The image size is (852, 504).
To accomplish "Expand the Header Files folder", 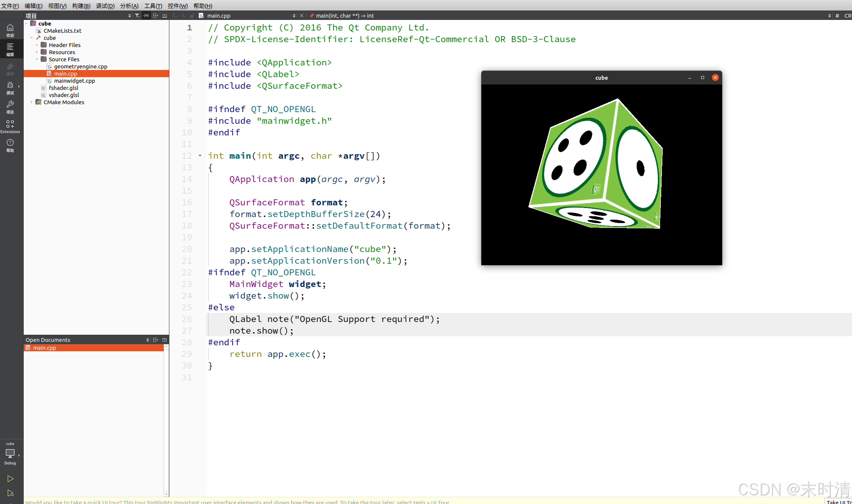I will pos(37,45).
